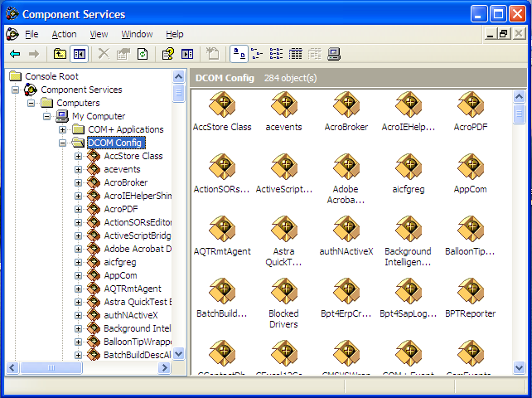Open the Help toolbar button
The height and width of the screenshot is (398, 532).
click(168, 54)
